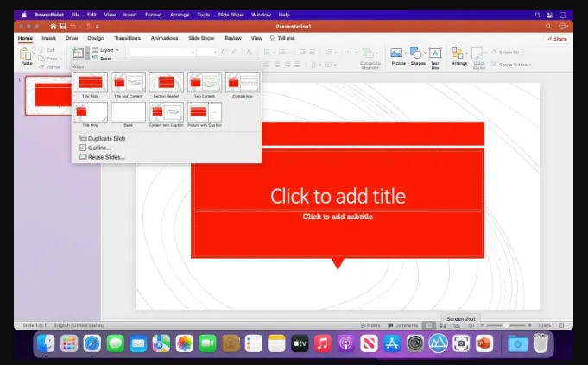Click the Home icon in title bar

coord(54,26)
